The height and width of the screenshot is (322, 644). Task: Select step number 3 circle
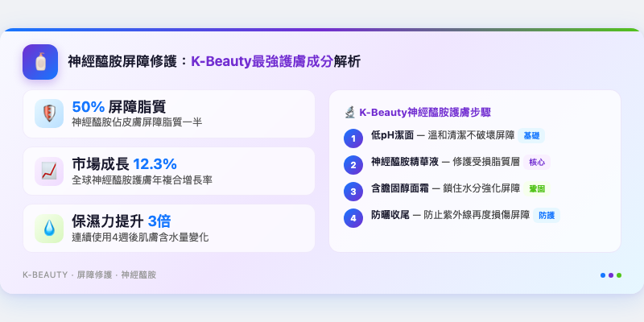pos(353,192)
